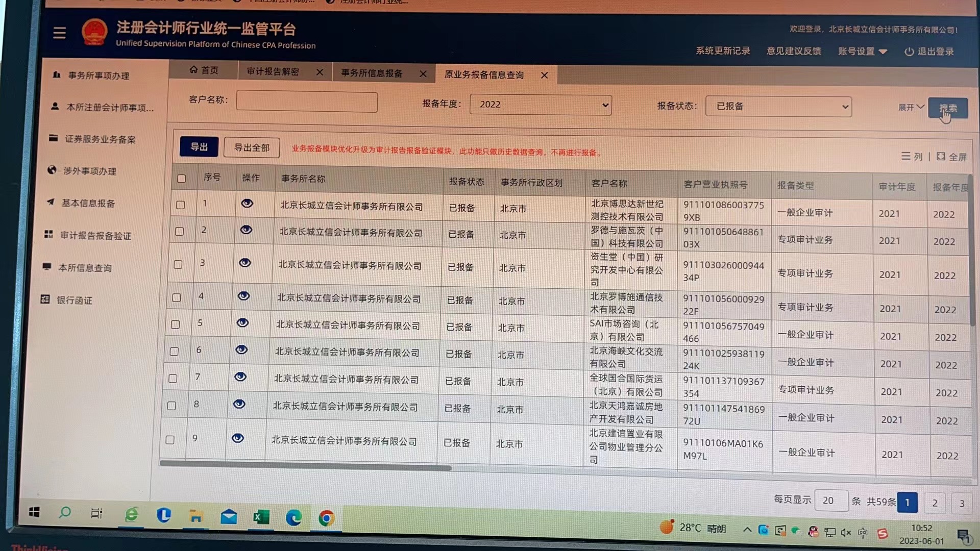Check the checkbox for row 3

pyautogui.click(x=178, y=264)
